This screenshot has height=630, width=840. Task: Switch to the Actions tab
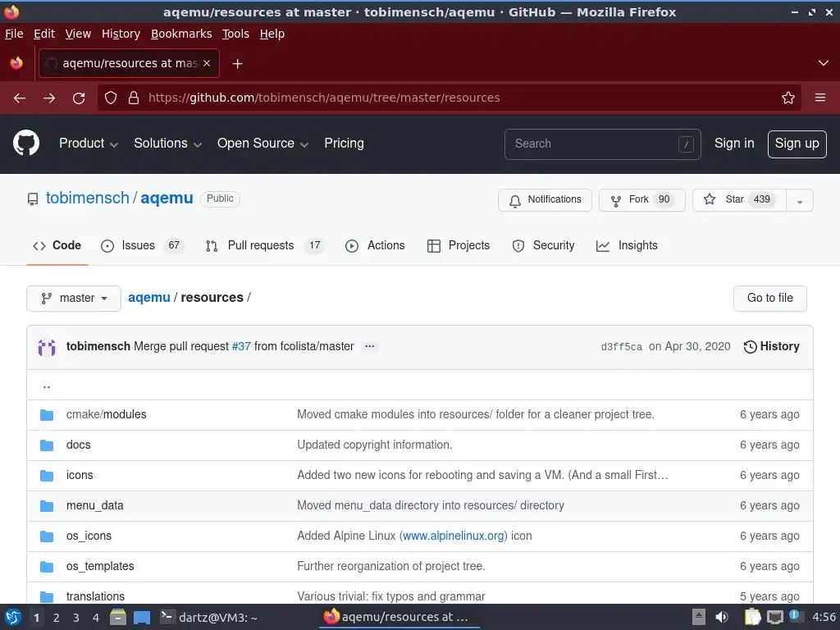point(375,245)
